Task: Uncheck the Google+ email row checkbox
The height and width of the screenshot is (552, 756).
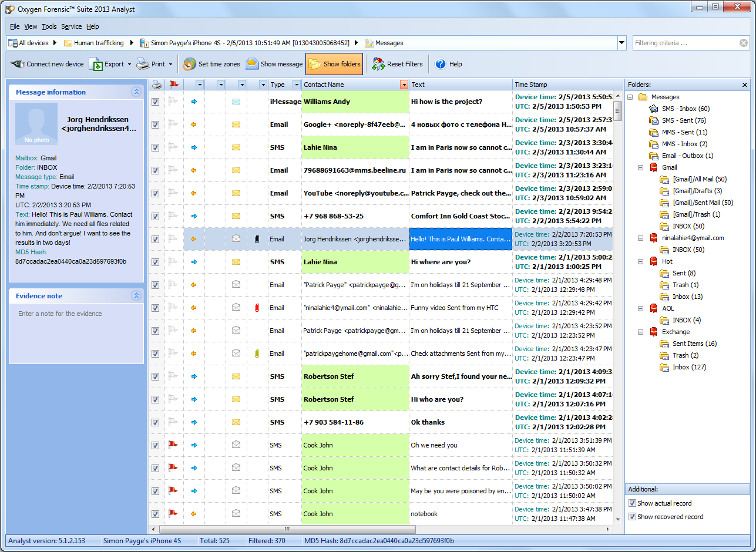Action: [156, 124]
